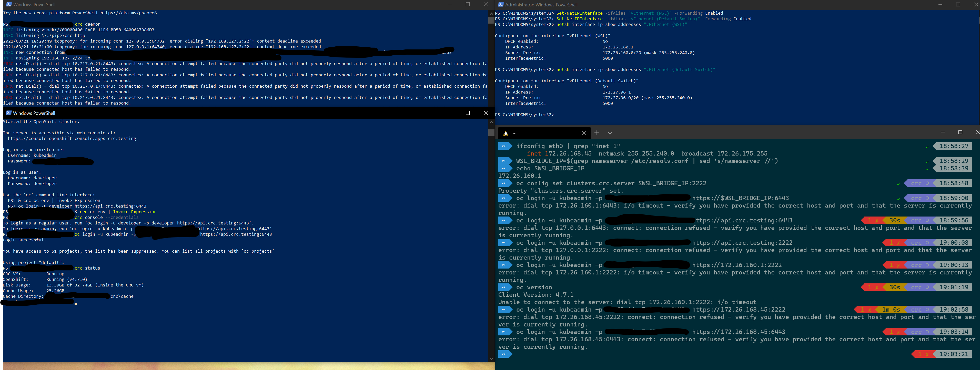Image resolution: width=980 pixels, height=370 pixels.
Task: Click scrollbar thumb in lower PowerShell window
Action: pyautogui.click(x=491, y=133)
